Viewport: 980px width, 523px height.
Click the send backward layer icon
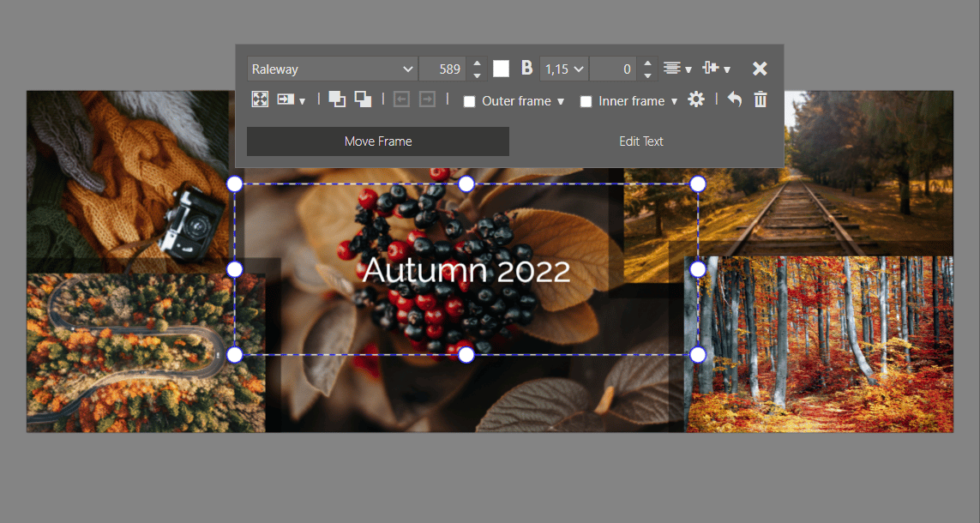363,99
